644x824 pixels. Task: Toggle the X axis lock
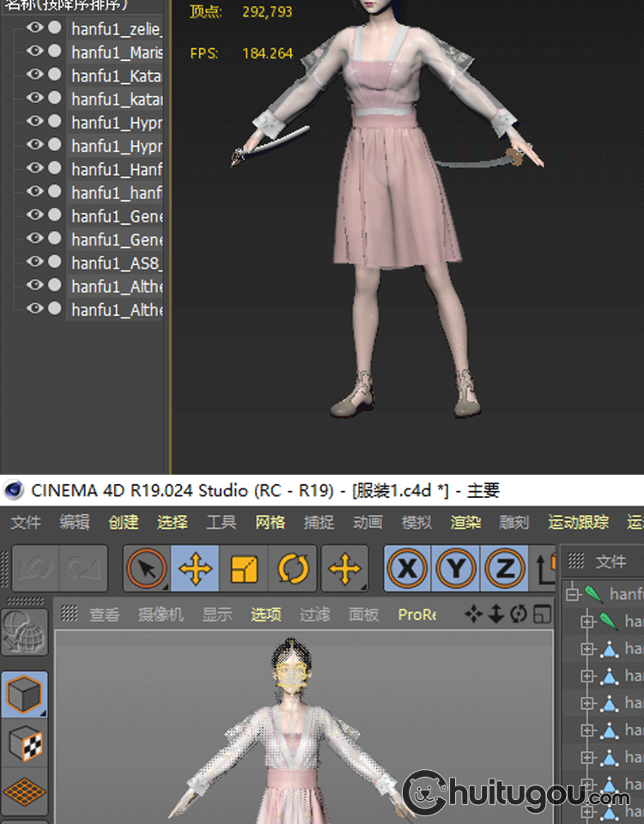pyautogui.click(x=408, y=568)
